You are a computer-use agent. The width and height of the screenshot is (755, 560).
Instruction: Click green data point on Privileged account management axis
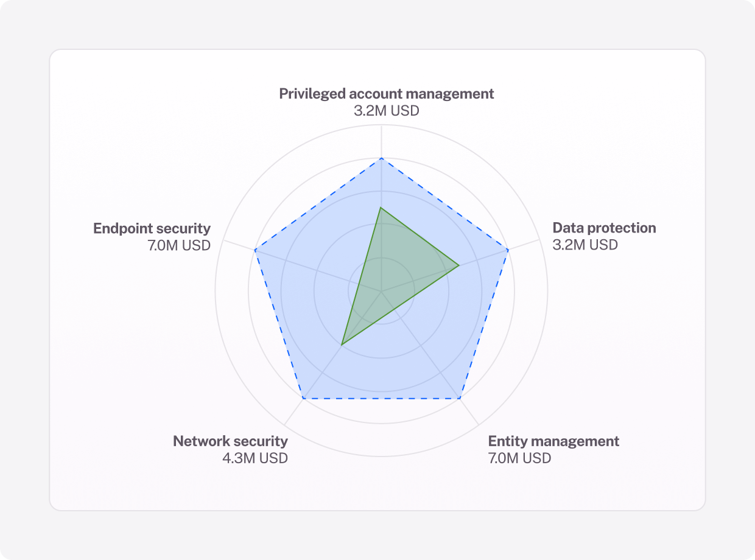[381, 208]
